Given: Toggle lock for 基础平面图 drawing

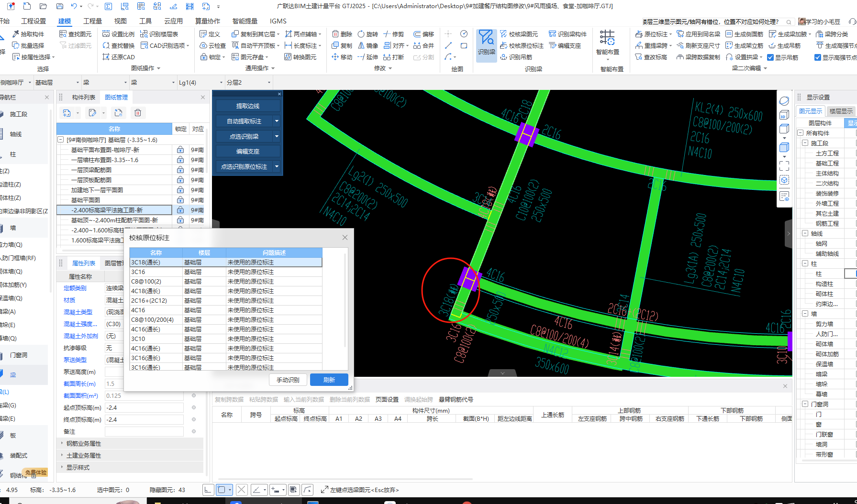Looking at the screenshot, I should tap(180, 200).
